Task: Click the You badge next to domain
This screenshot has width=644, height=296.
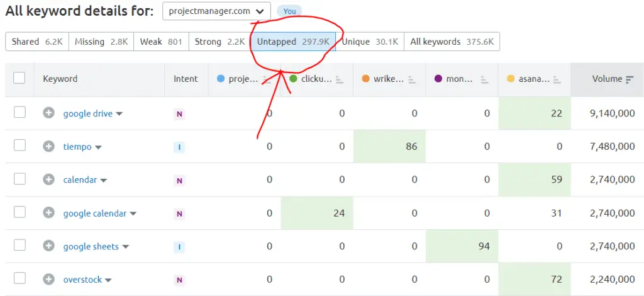Action: click(x=289, y=11)
